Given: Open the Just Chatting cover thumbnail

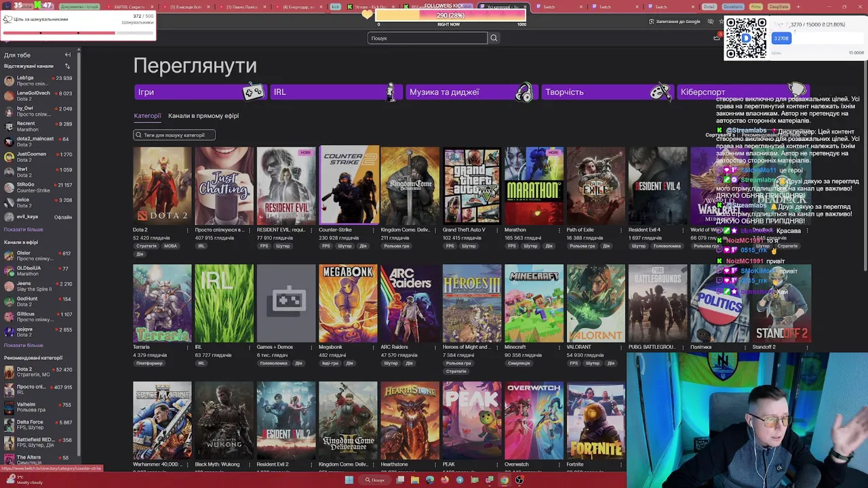Looking at the screenshot, I should [x=224, y=185].
